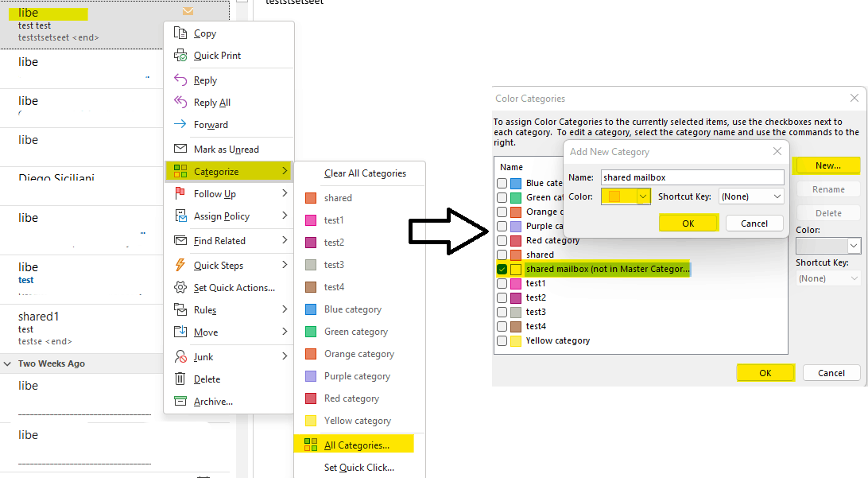The height and width of the screenshot is (478, 868).
Task: Click Cancel at bottom of Color Categories
Action: pos(831,373)
